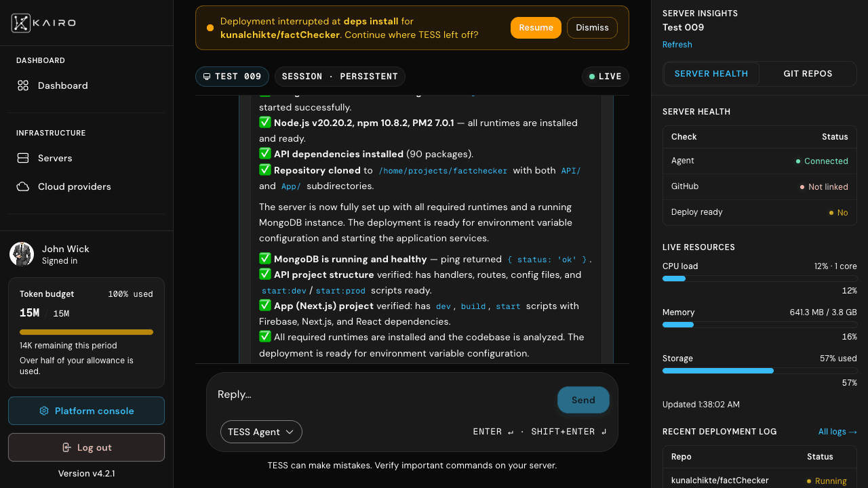Screen dimensions: 868x488
Task: Open Servers via the server icon
Action: point(23,158)
